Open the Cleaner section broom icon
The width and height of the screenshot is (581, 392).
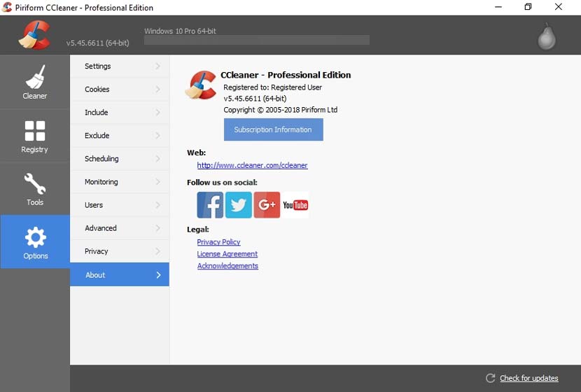point(35,77)
